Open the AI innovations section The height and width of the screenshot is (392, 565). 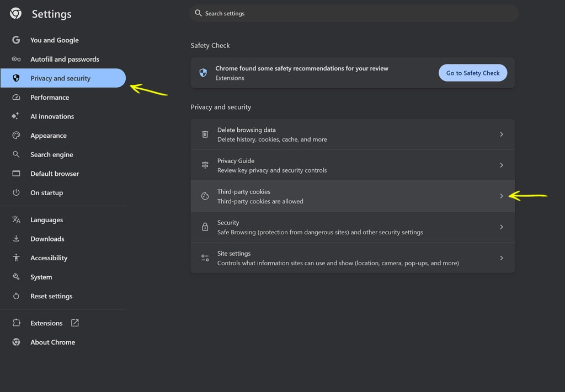point(63,116)
